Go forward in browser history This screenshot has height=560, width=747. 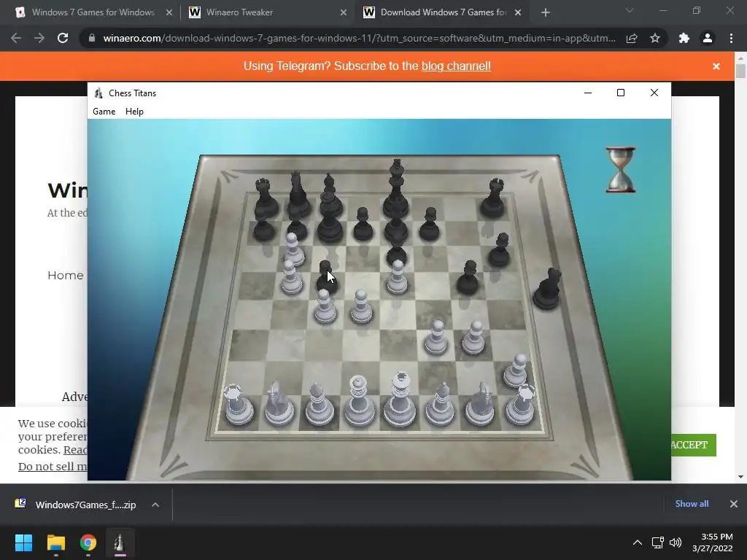click(39, 38)
